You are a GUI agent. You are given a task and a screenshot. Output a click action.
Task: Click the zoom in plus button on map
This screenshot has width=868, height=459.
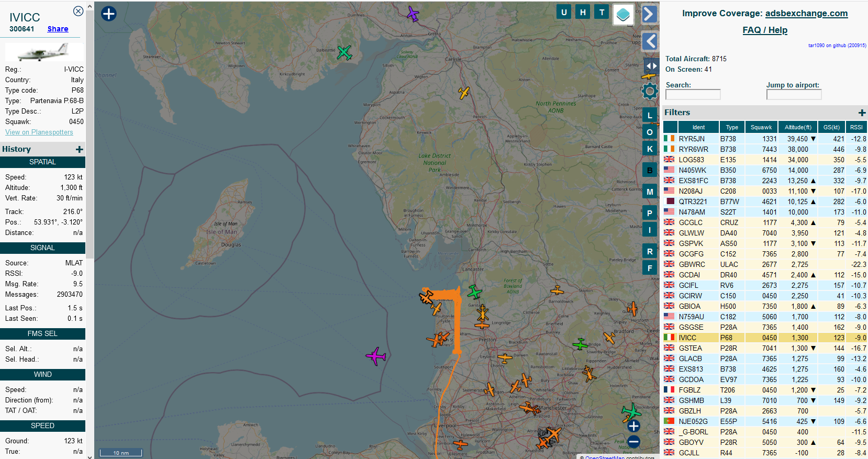633,426
